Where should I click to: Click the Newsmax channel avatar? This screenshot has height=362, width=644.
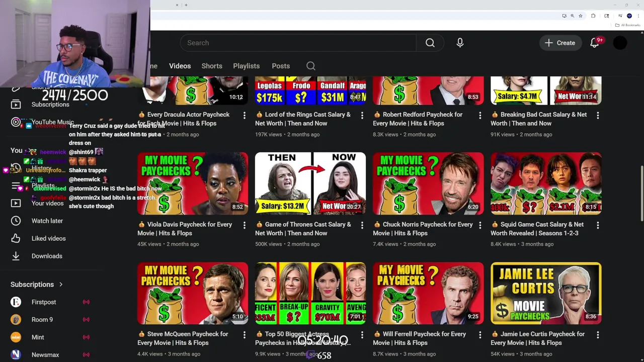pos(16,355)
